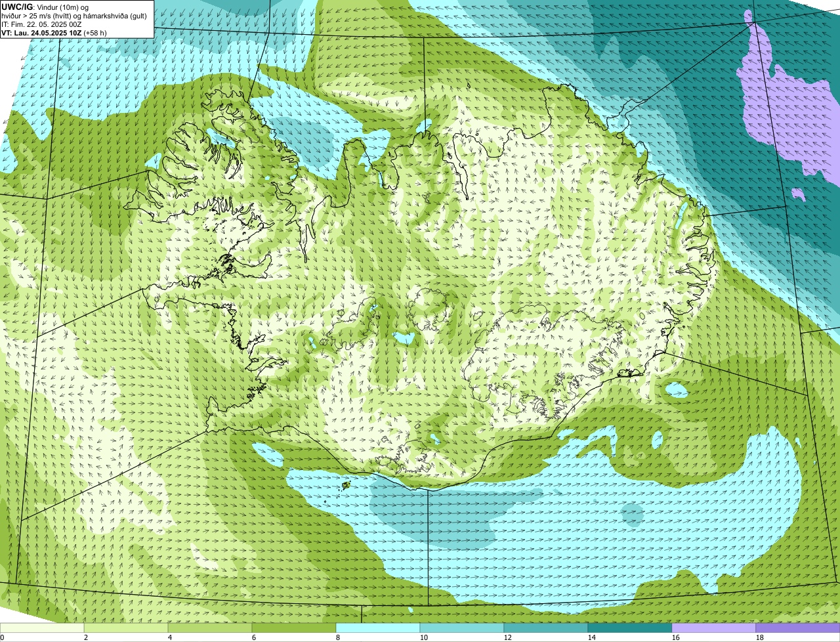Click the 14–16 m/s dark teal legend swatch
840x642 pixels.
(630, 628)
